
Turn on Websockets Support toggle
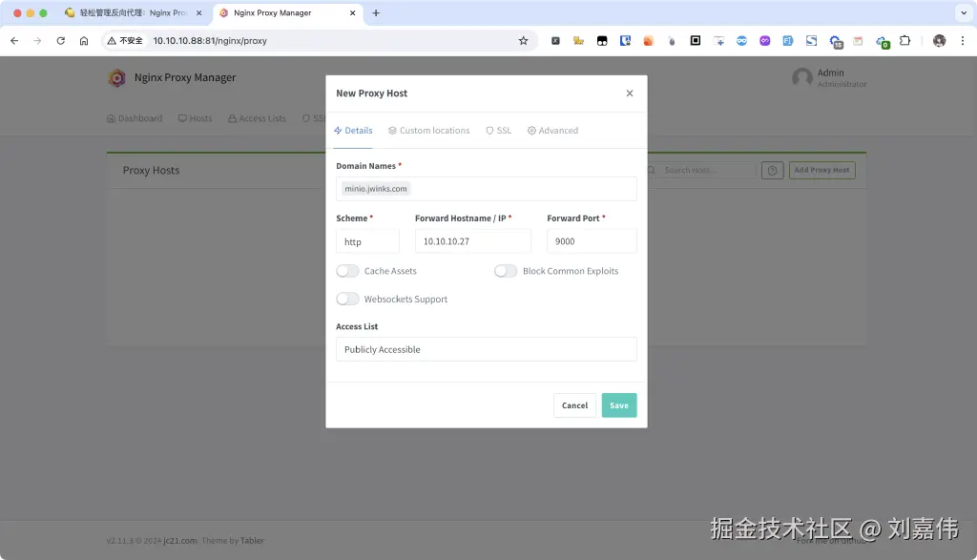tap(347, 299)
